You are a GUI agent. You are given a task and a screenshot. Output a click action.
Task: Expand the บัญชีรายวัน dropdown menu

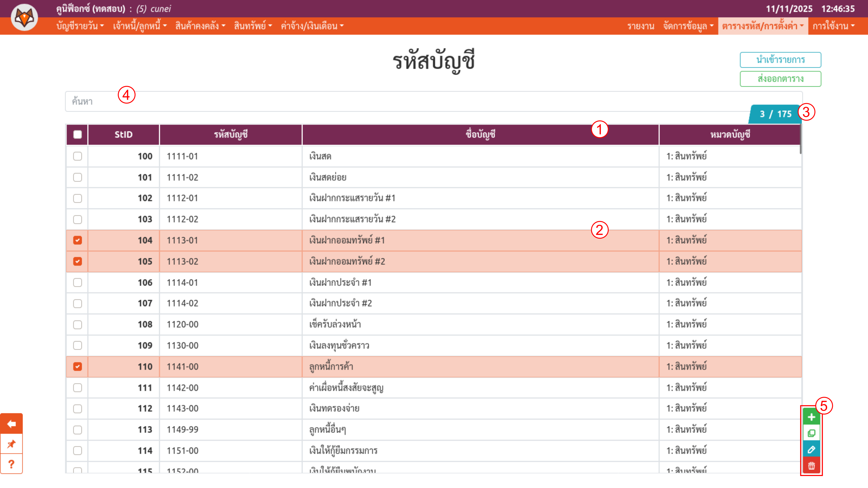click(80, 26)
